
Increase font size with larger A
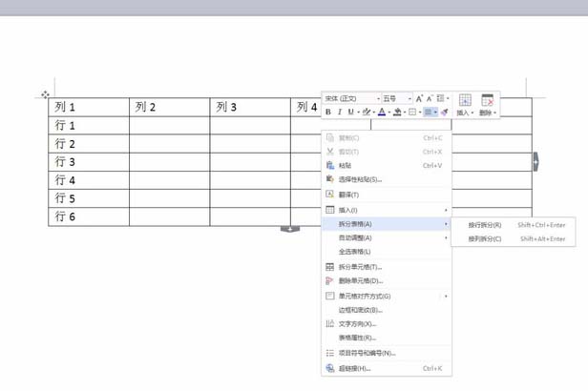tap(419, 98)
